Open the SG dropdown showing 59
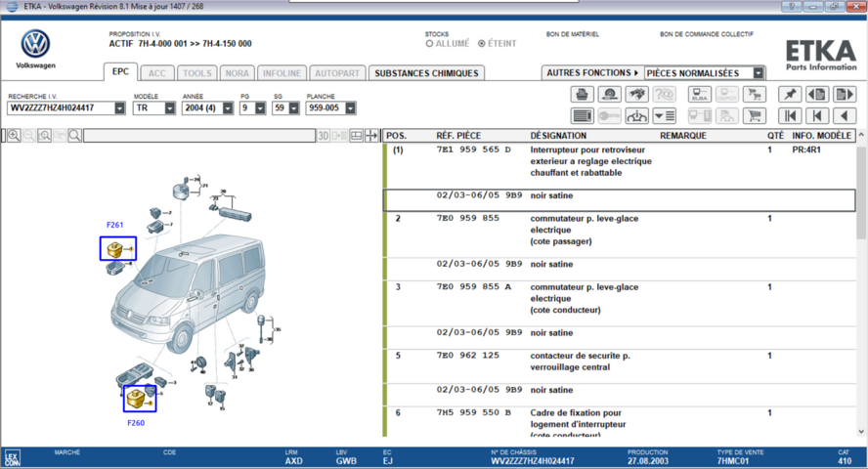The image size is (868, 469). (x=294, y=108)
